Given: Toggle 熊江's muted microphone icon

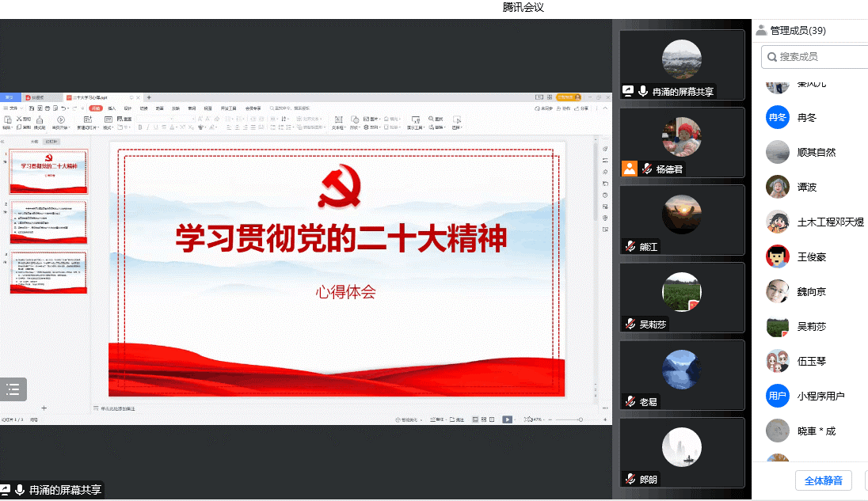Looking at the screenshot, I should (x=630, y=246).
